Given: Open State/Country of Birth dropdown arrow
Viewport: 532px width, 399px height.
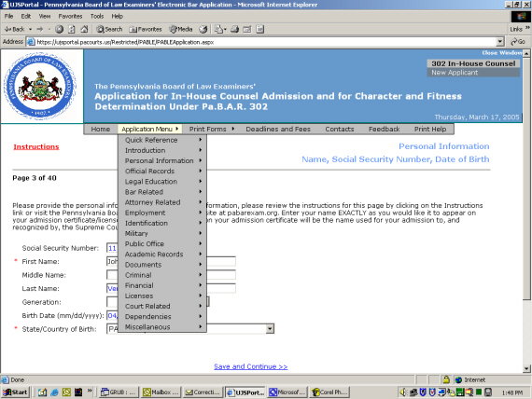Looking at the screenshot, I should click(270, 329).
